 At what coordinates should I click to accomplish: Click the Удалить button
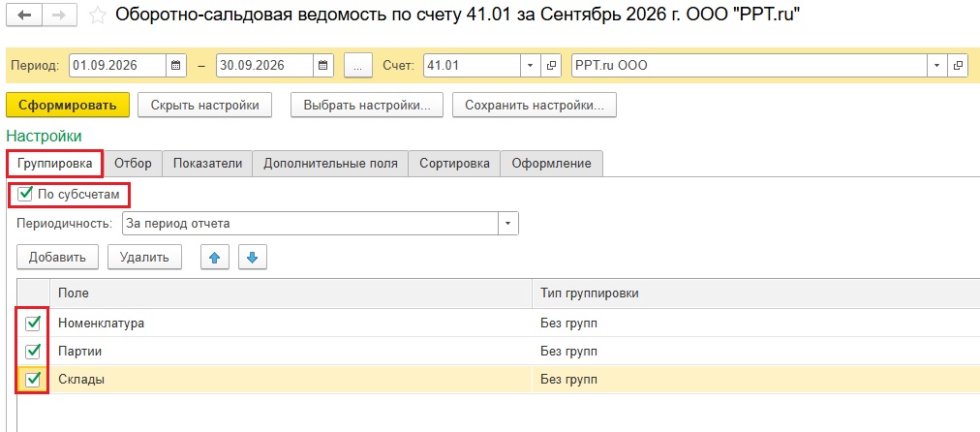[x=144, y=257]
